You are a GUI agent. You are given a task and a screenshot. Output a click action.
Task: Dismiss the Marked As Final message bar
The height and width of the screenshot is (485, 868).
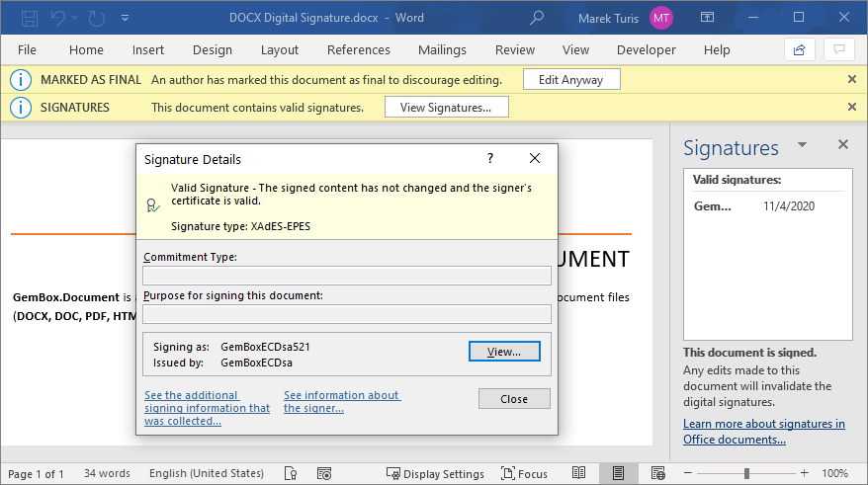[x=851, y=79]
